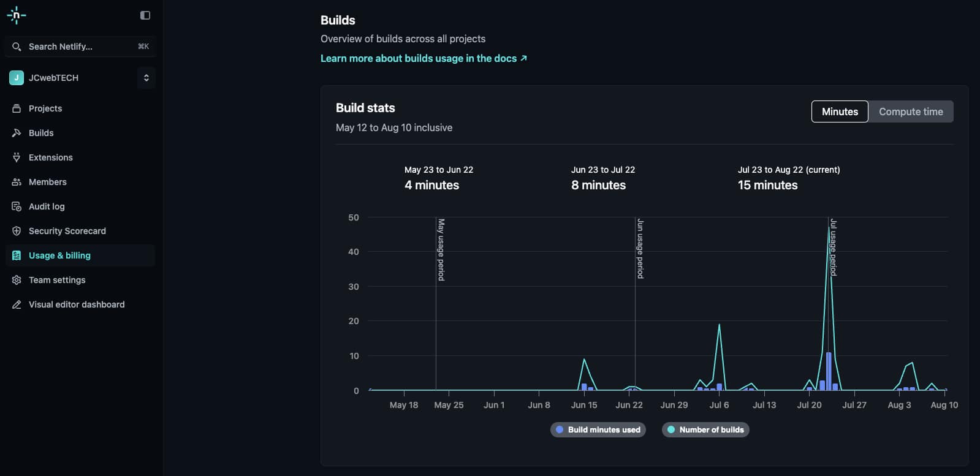The width and height of the screenshot is (980, 476).
Task: Click the Projects sidebar icon
Action: pos(17,108)
